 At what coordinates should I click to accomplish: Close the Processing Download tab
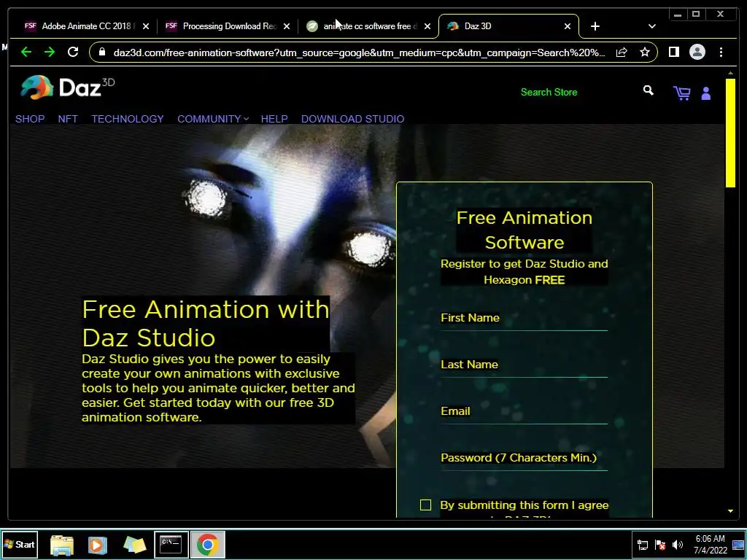coord(286,26)
